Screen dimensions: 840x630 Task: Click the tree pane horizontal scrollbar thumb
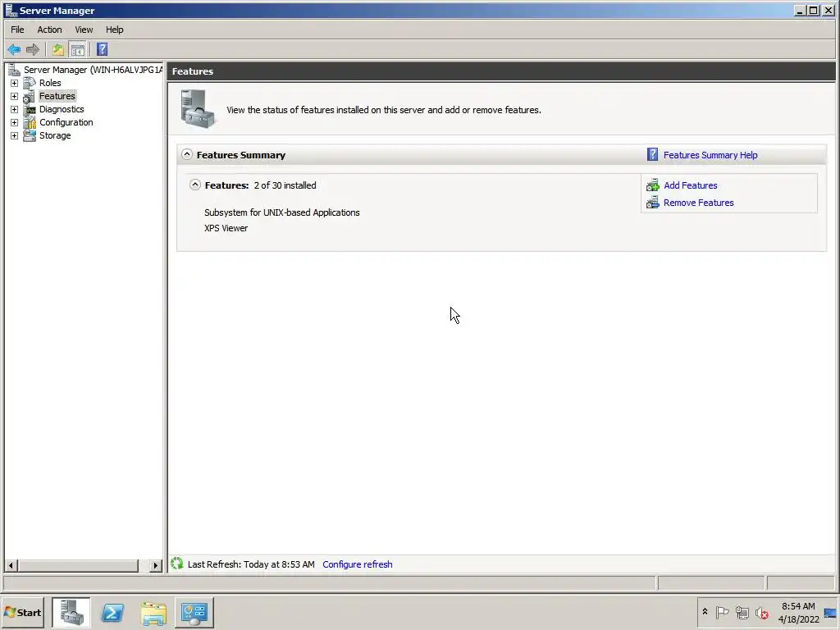pyautogui.click(x=78, y=565)
